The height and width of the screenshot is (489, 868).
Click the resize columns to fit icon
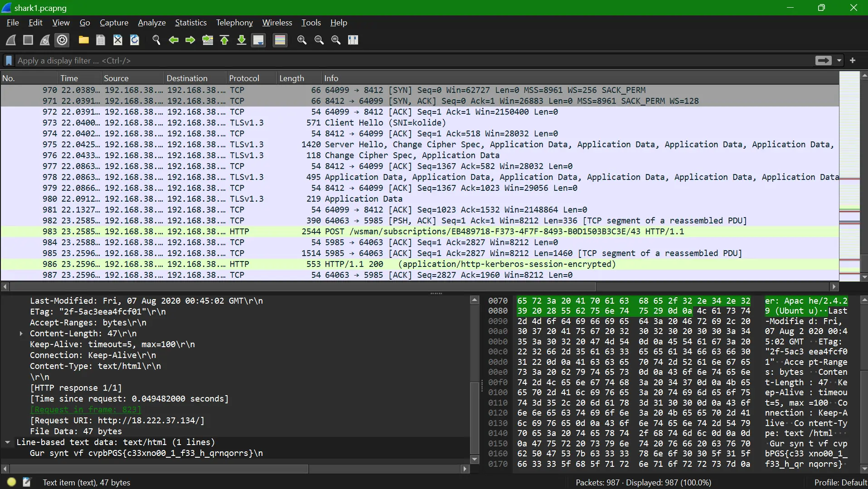(353, 40)
